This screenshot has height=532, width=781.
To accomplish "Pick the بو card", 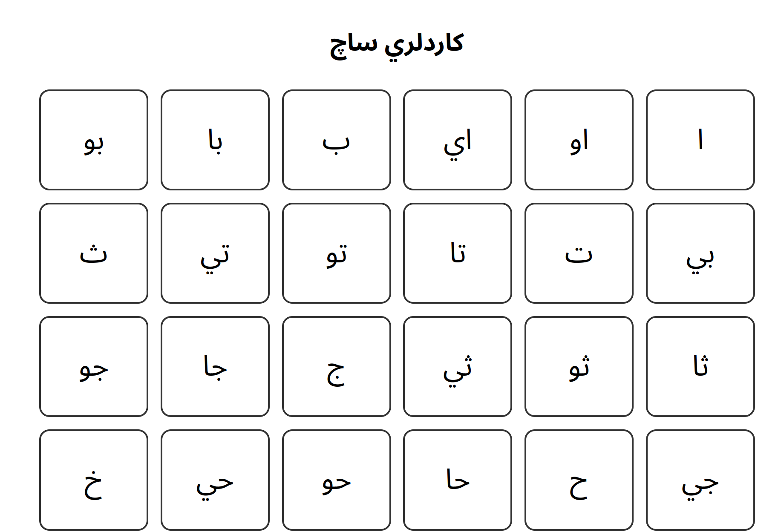I will point(93,140).
